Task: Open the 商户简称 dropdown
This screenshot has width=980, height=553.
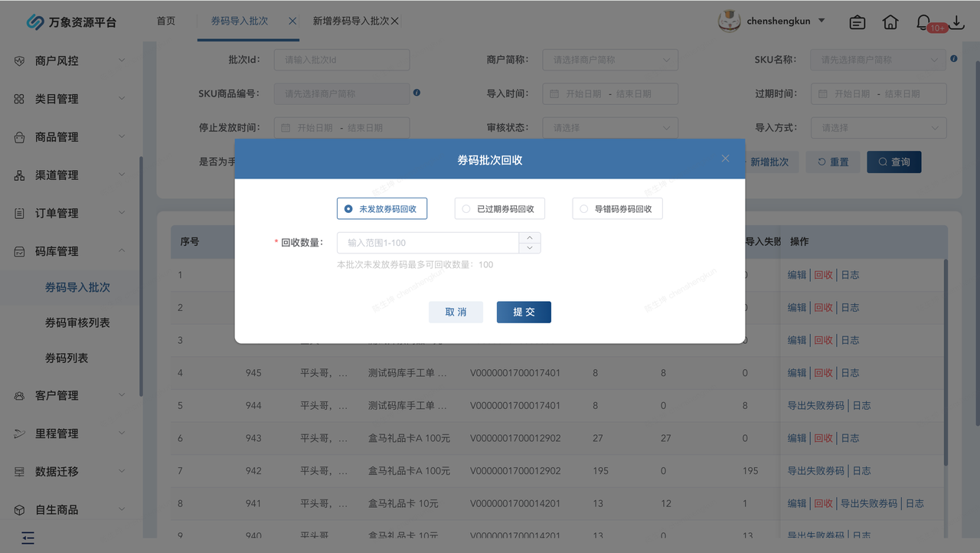Action: click(610, 60)
